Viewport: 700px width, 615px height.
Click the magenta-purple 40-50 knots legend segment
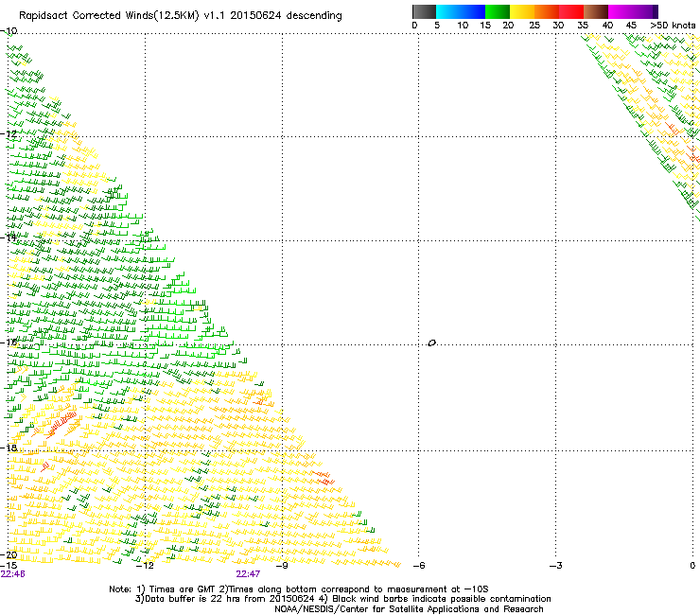[x=633, y=11]
